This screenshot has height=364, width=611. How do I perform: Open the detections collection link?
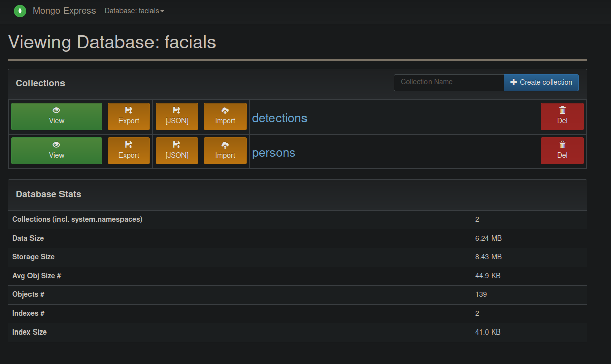[x=280, y=118]
